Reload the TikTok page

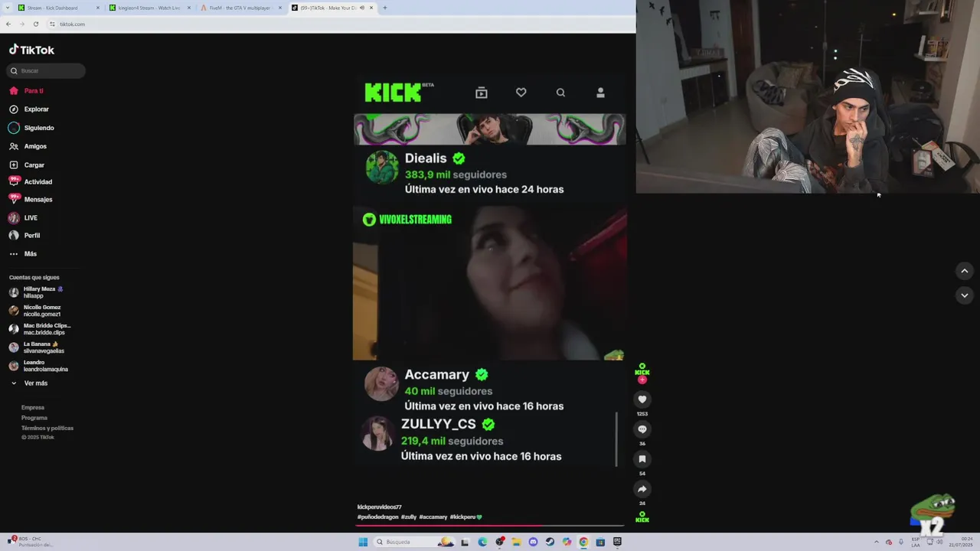click(x=35, y=24)
